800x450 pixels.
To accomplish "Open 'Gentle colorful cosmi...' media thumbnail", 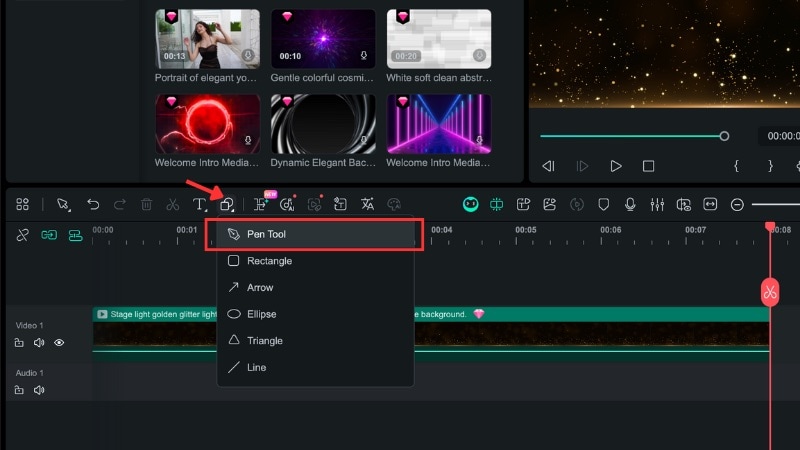I will (323, 39).
